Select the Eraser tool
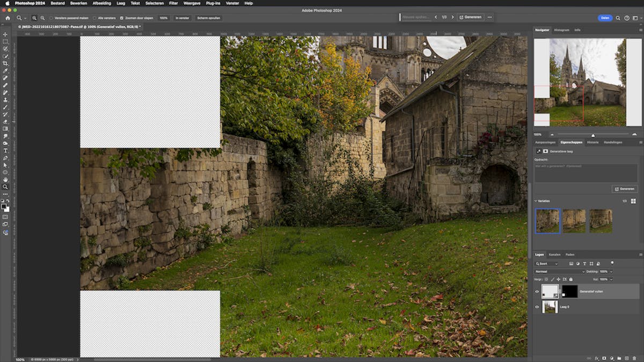 click(5, 122)
